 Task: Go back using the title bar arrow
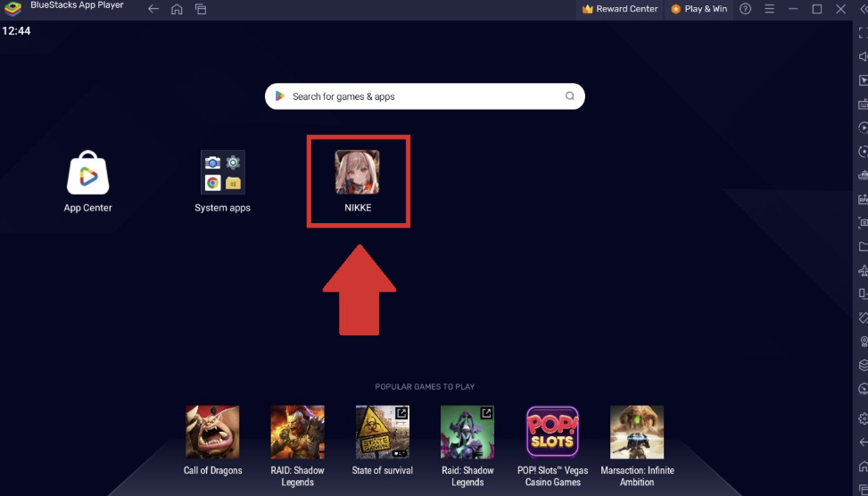(153, 9)
